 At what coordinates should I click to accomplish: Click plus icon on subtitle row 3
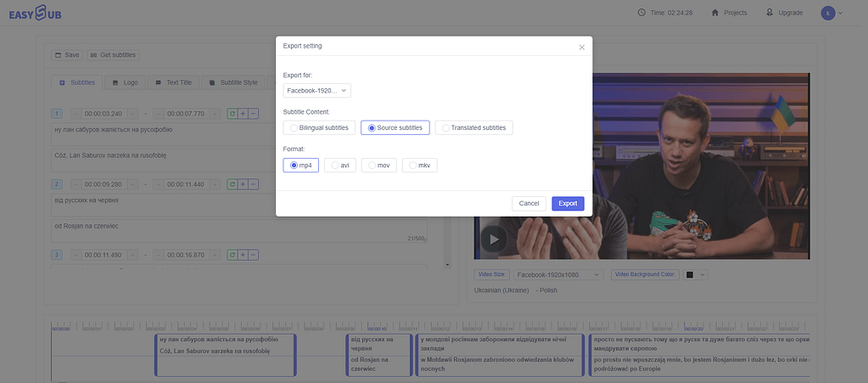click(243, 255)
